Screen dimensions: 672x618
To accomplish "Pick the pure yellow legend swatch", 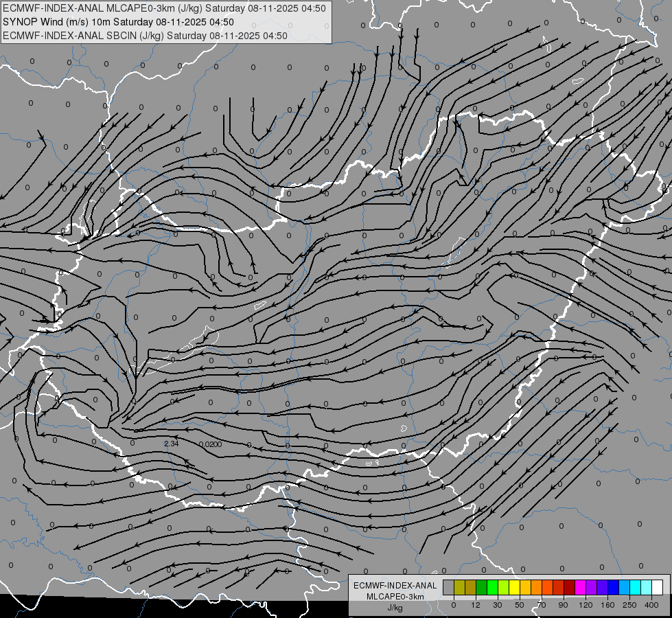I will coord(515,587).
